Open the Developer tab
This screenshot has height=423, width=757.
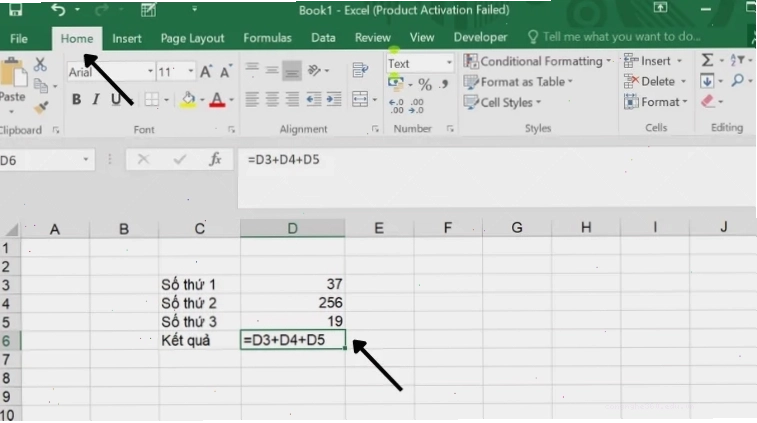pos(480,37)
